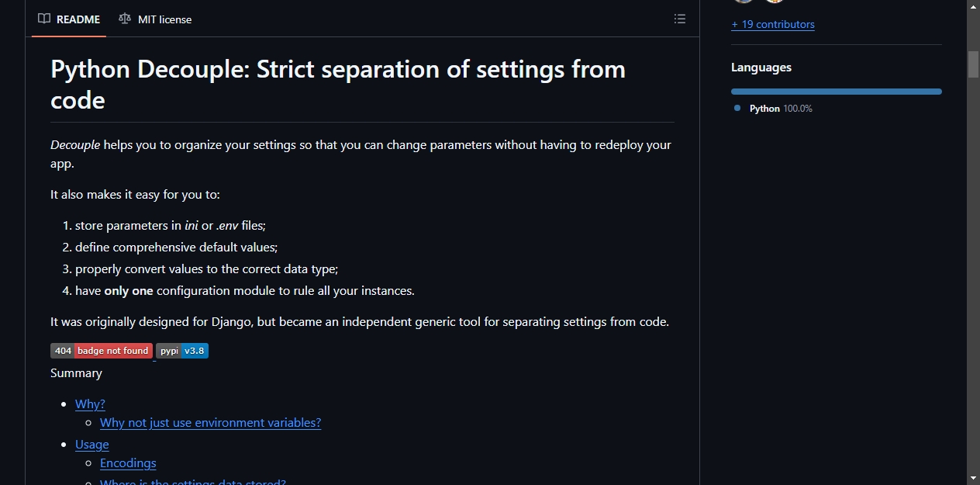Click the Python 100.0% language entry
Viewport: 980px width, 485px height.
click(774, 109)
